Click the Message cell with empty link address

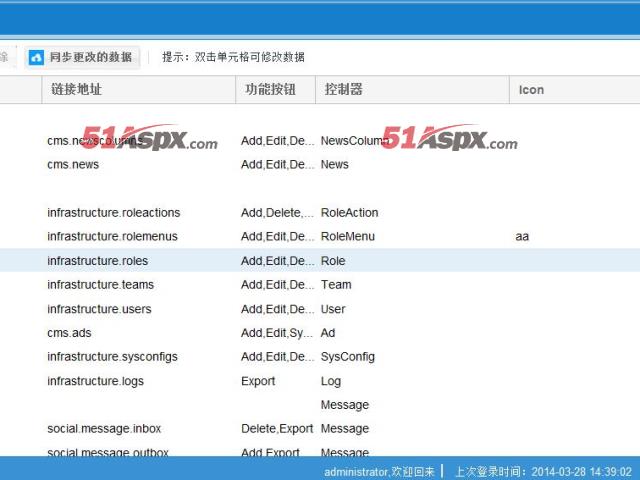[345, 405]
